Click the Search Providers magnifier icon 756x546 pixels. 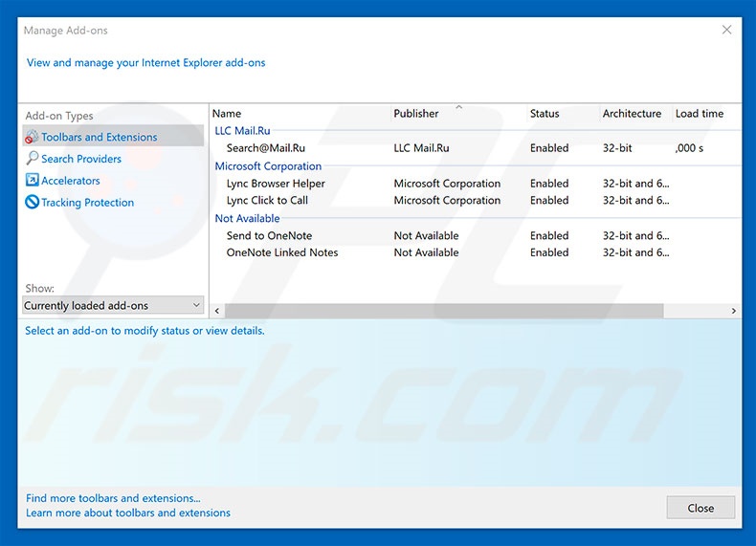[32, 158]
